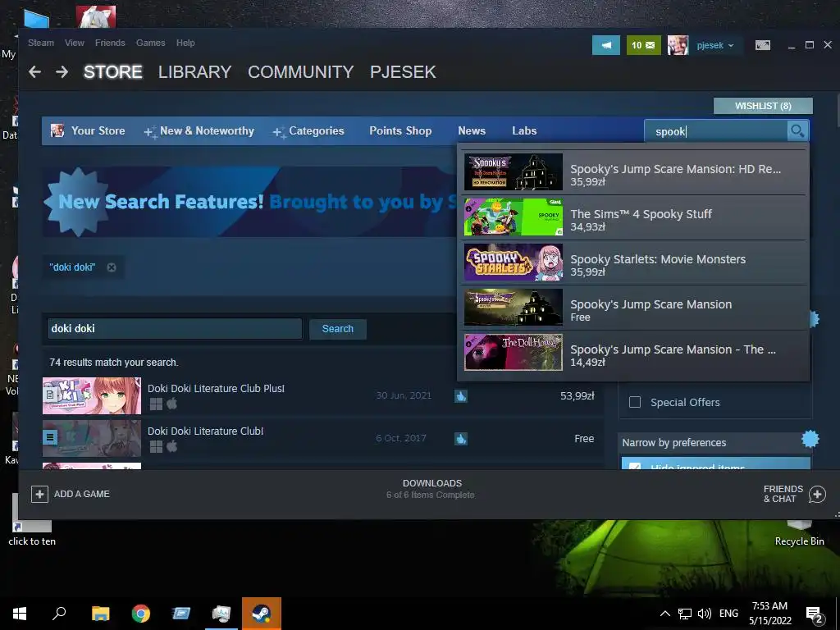
Task: Click the Add a Game plus icon
Action: point(39,494)
